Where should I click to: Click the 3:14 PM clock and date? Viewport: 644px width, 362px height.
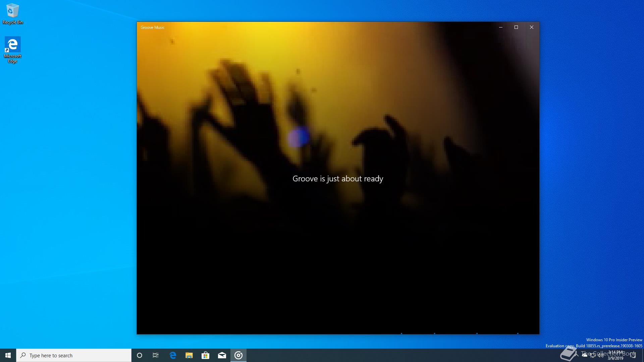coord(615,355)
